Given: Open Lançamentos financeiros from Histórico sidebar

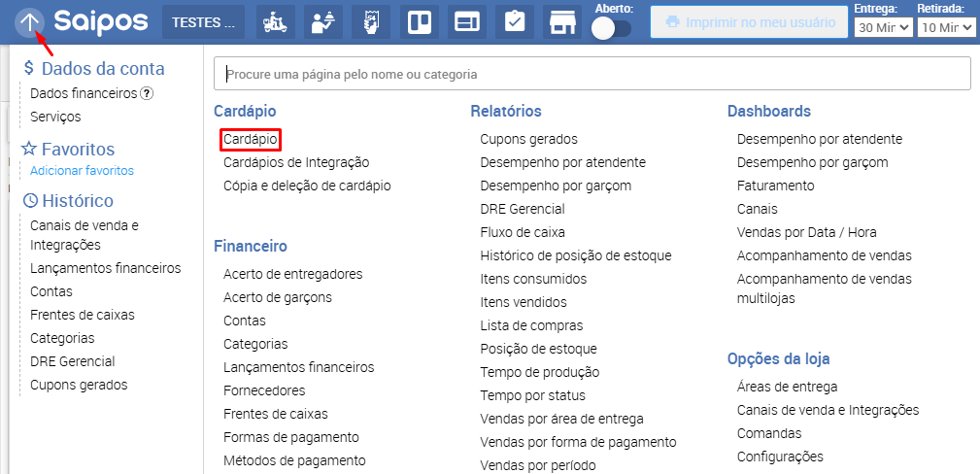Looking at the screenshot, I should 106,268.
